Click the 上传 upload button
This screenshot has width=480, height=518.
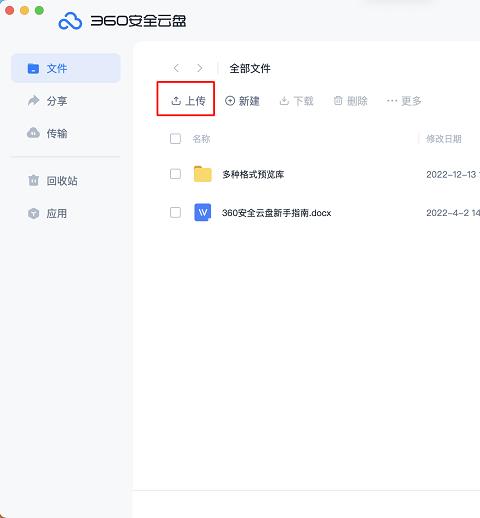[188, 101]
